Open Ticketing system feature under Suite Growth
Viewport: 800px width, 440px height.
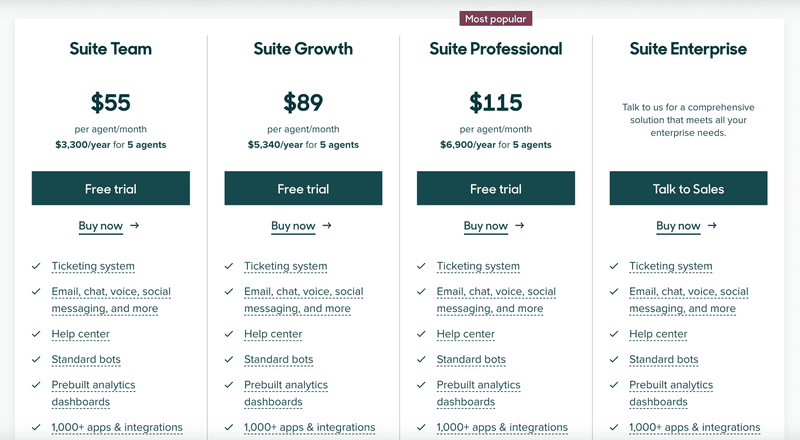[285, 267]
